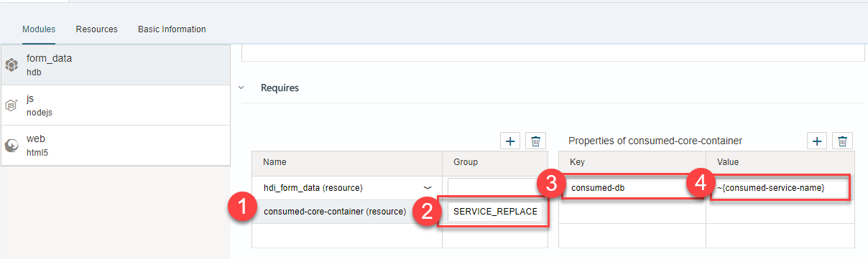Click the empty Group field for hdi_form_data

click(x=496, y=188)
